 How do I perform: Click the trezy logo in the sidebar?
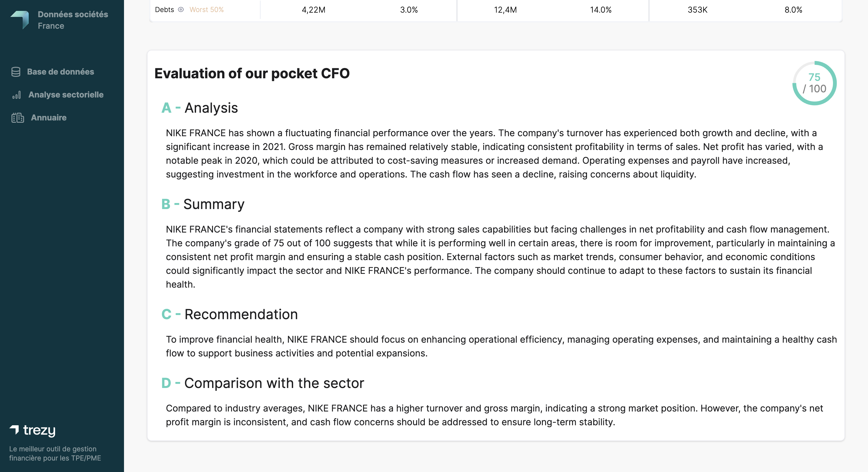pos(33,430)
